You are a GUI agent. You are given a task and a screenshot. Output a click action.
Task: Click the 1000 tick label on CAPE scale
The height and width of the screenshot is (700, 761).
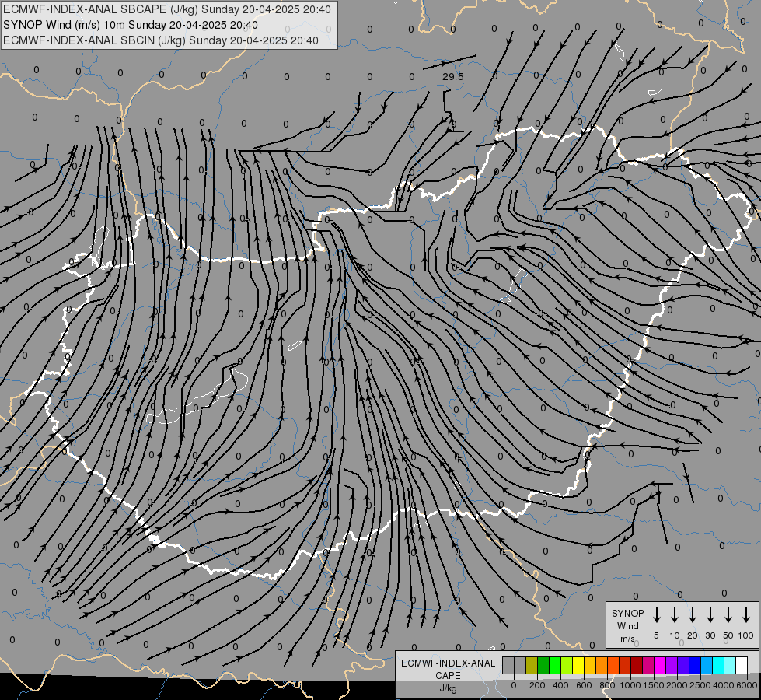pos(630,685)
